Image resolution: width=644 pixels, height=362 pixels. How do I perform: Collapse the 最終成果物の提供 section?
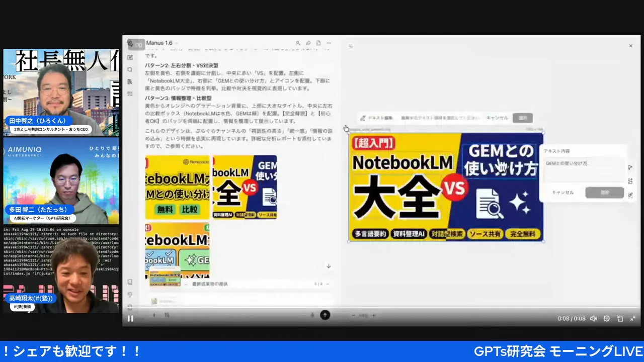(327, 283)
